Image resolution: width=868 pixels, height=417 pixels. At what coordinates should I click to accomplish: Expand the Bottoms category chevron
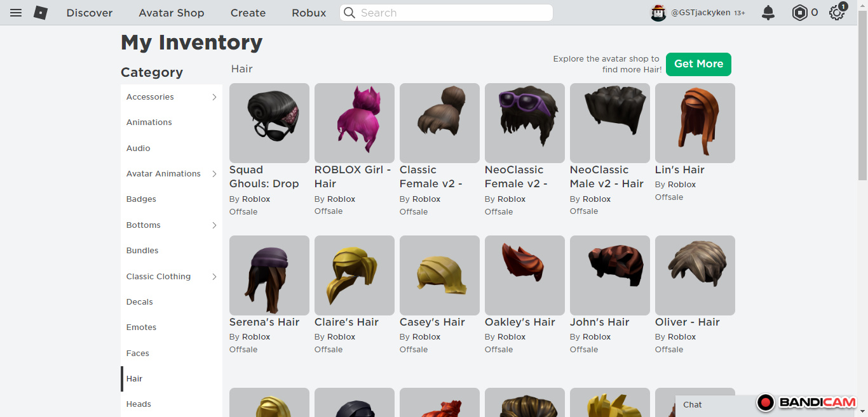click(214, 225)
